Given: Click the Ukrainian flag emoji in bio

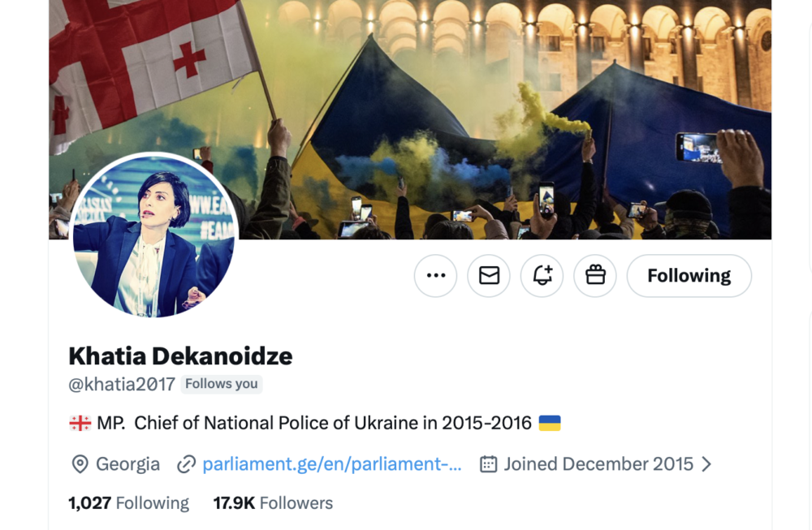Looking at the screenshot, I should [550, 423].
